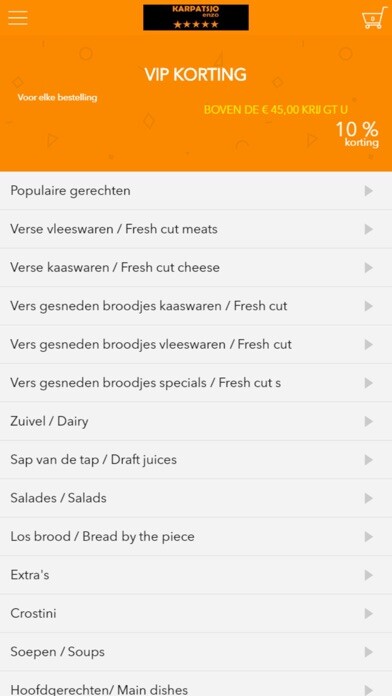Tap the arrow next to Soepen / Soups

(368, 652)
